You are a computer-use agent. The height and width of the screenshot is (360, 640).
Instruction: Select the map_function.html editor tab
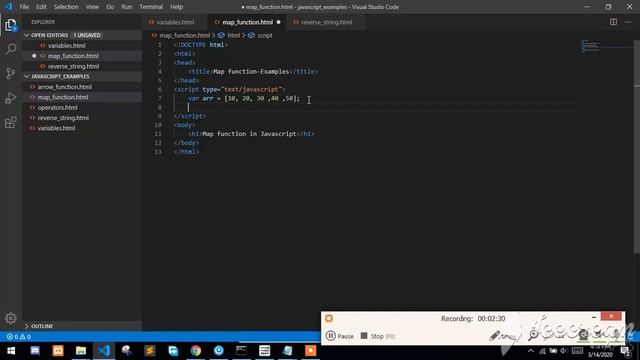pyautogui.click(x=247, y=22)
